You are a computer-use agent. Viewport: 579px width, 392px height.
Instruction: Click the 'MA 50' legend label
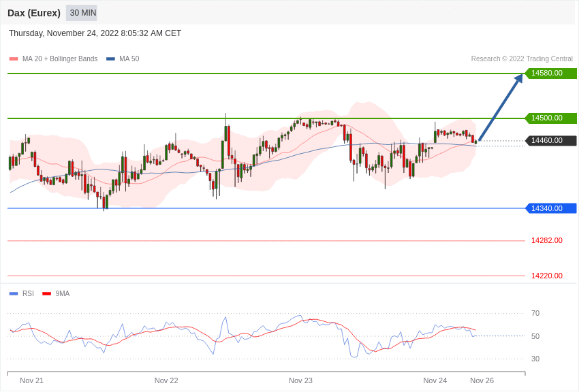(129, 59)
